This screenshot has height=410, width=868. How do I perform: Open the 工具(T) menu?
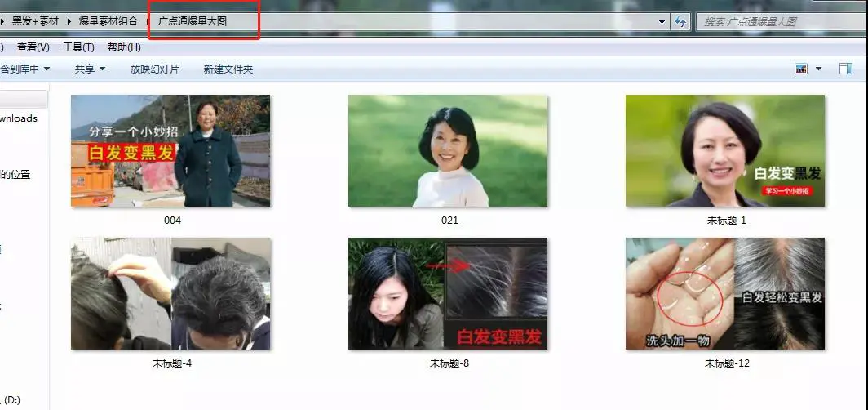pyautogui.click(x=79, y=47)
